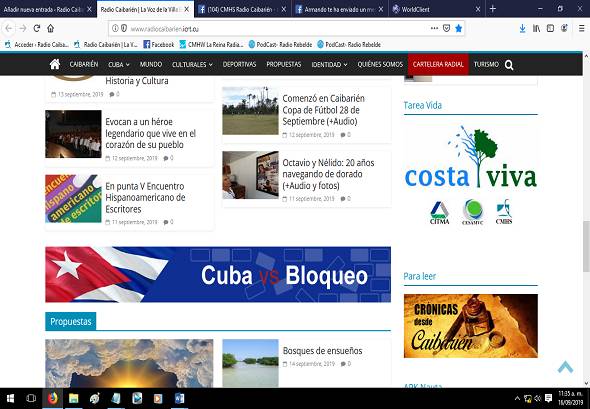This screenshot has width=590, height=409.
Task: Open the Acceder - Radio Caiba bookmark
Action: 37,44
